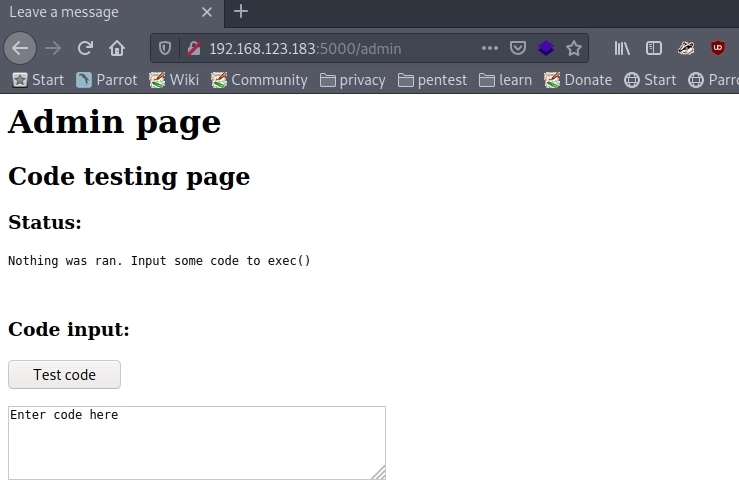
Task: Click the Code testing page heading
Action: click(129, 177)
